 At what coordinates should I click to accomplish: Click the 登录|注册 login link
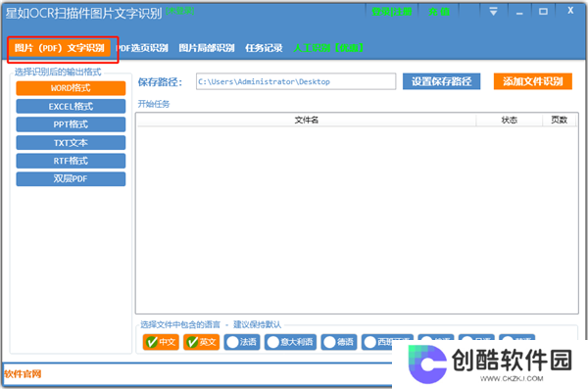point(392,12)
